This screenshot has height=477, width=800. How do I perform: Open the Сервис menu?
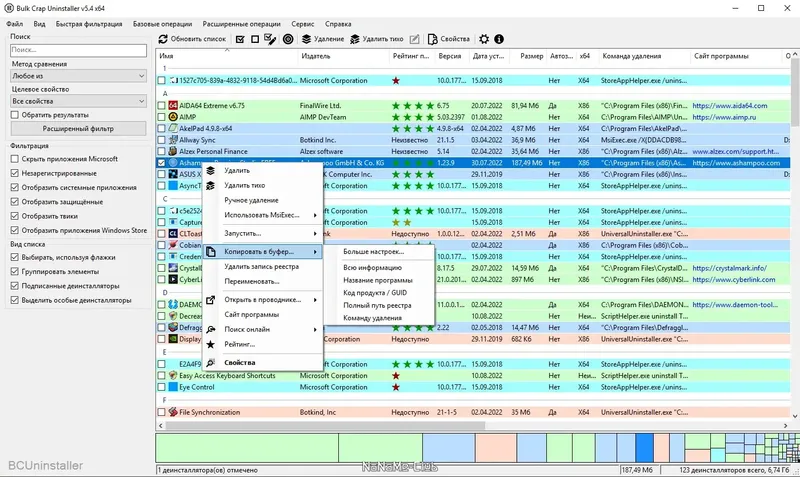pos(303,24)
